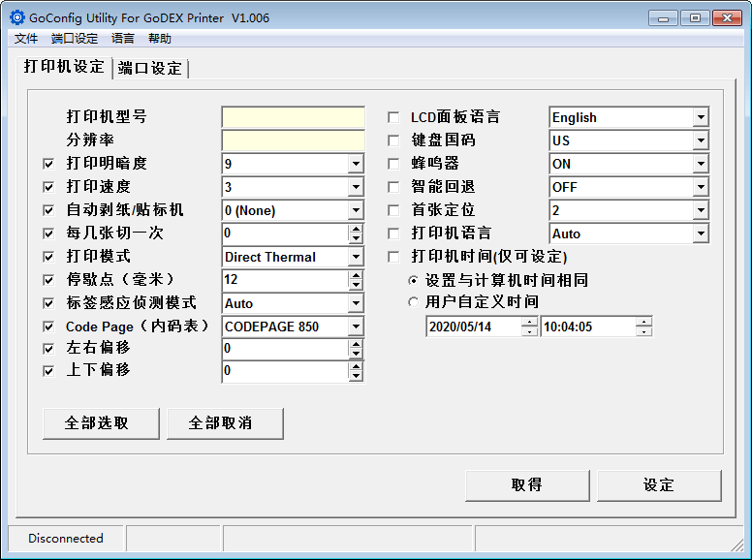The height and width of the screenshot is (560, 752).
Task: Click the 全部选取 button
Action: coord(101,423)
